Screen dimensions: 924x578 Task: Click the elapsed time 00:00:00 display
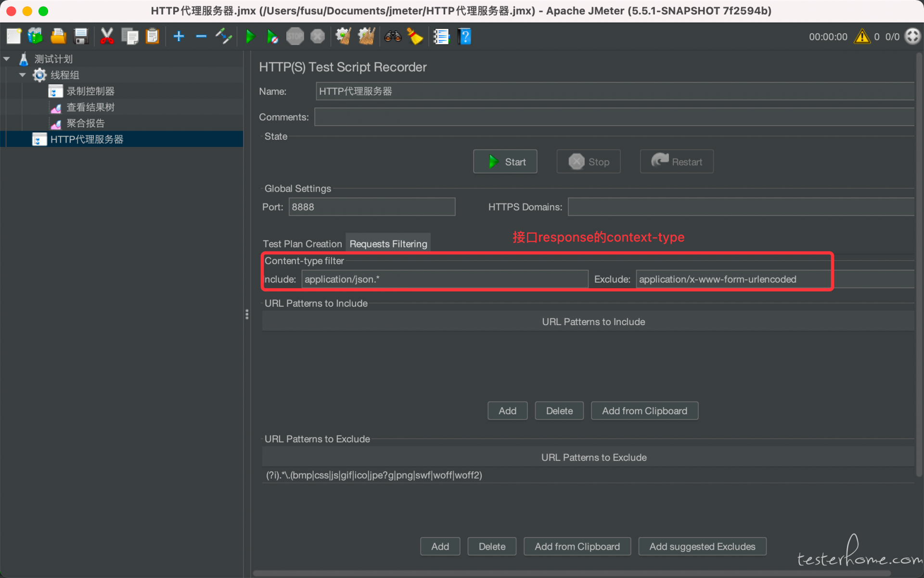(x=828, y=37)
